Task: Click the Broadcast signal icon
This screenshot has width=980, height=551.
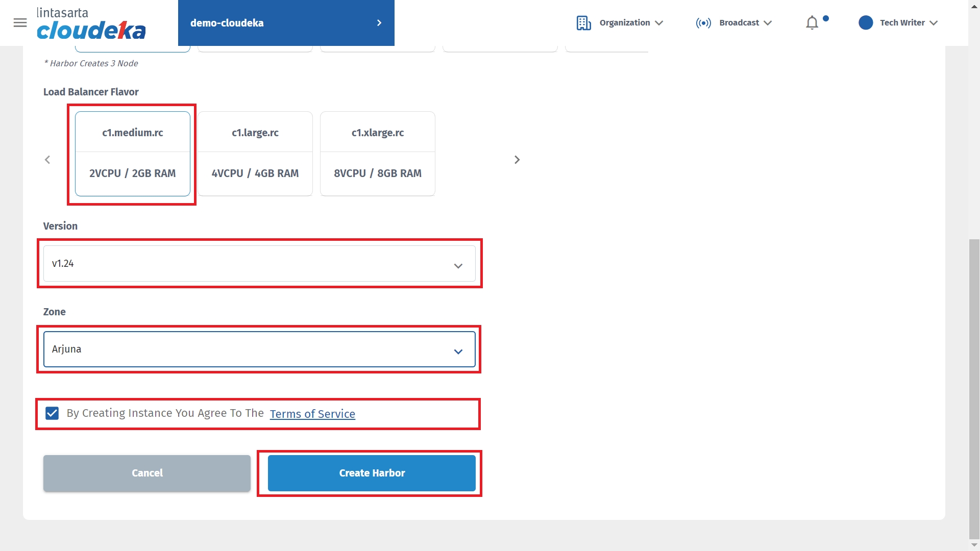Action: pyautogui.click(x=703, y=23)
